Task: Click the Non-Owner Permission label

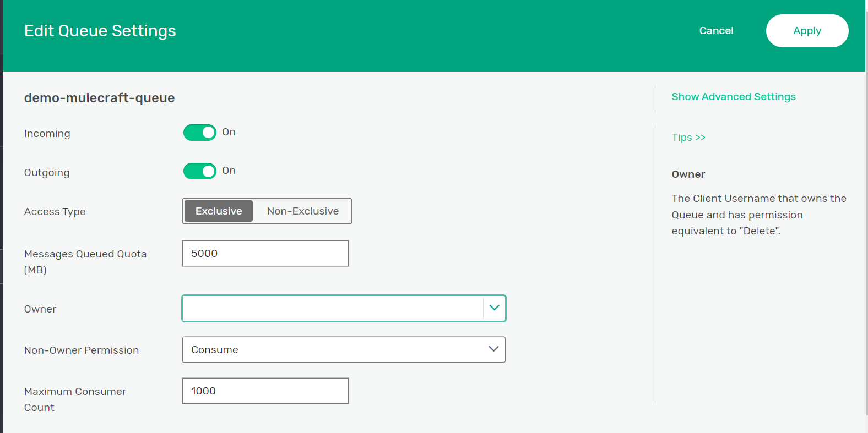Action: coord(82,350)
